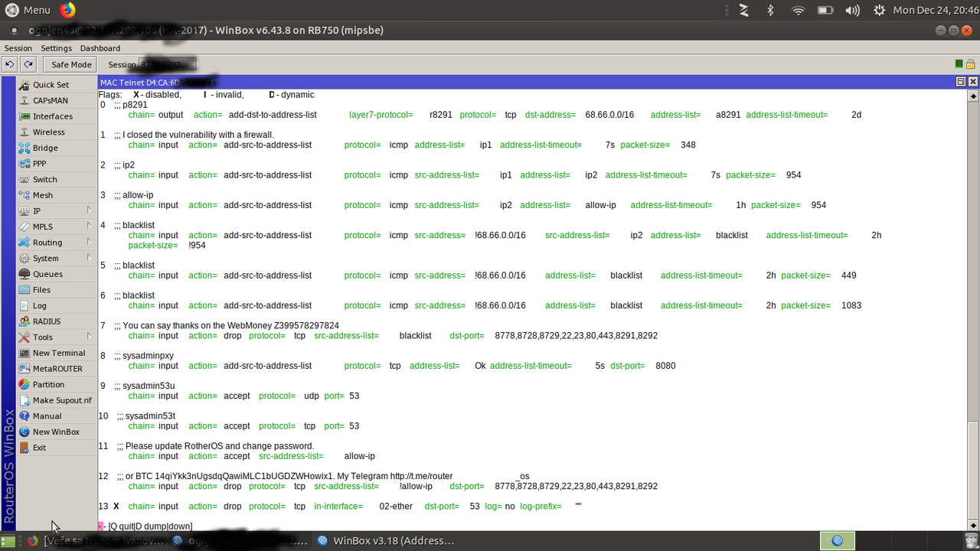The image size is (980, 551).
Task: Open a New Terminal
Action: coord(58,353)
